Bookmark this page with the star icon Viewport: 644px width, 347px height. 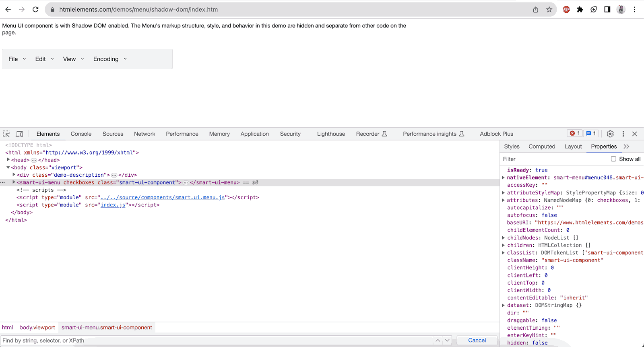(549, 10)
